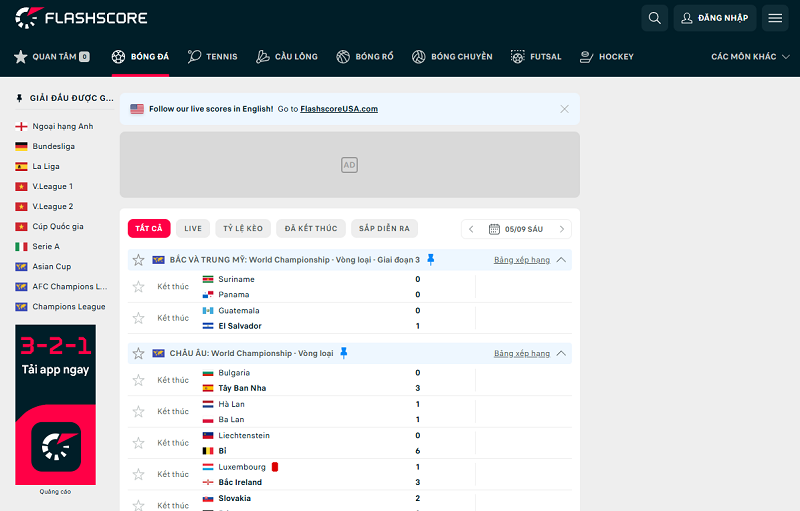Open AFC Champions League link

(61, 287)
